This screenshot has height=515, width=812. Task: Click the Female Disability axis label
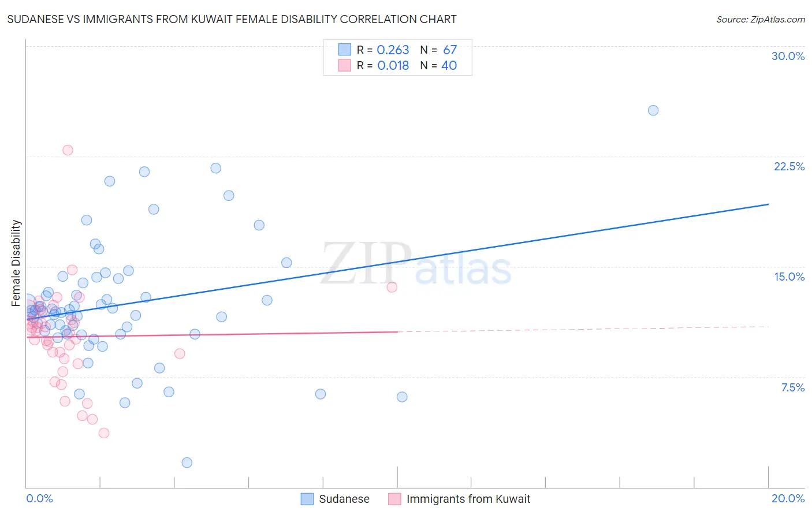click(x=16, y=263)
